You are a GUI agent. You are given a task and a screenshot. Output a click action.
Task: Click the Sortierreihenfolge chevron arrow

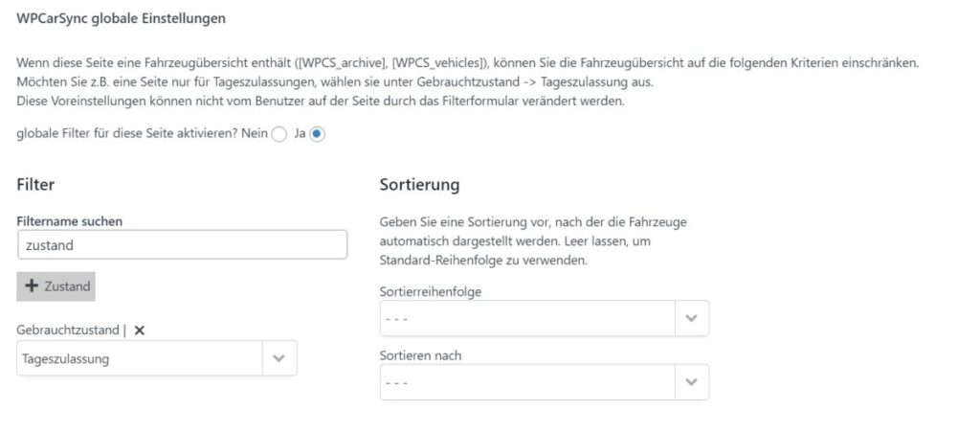click(691, 318)
